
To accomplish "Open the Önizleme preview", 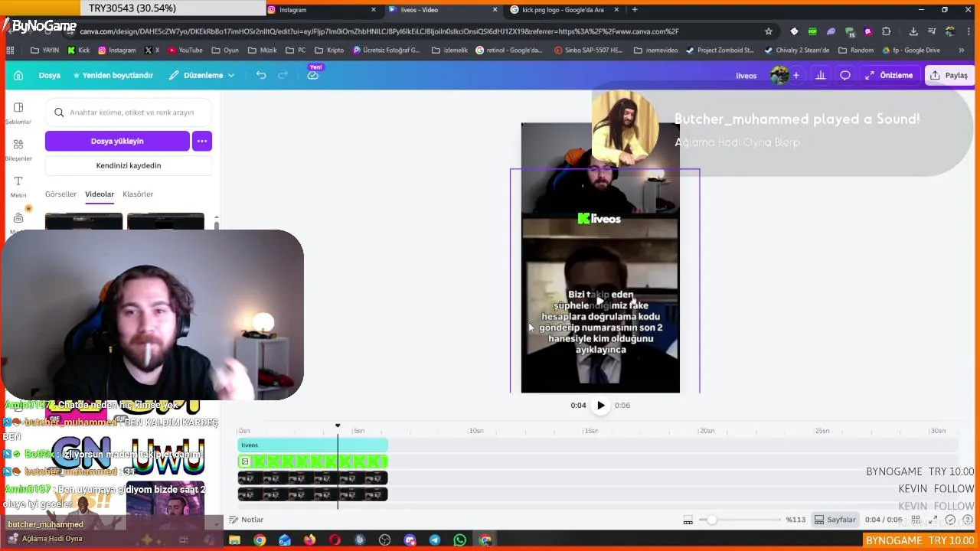I will [889, 75].
